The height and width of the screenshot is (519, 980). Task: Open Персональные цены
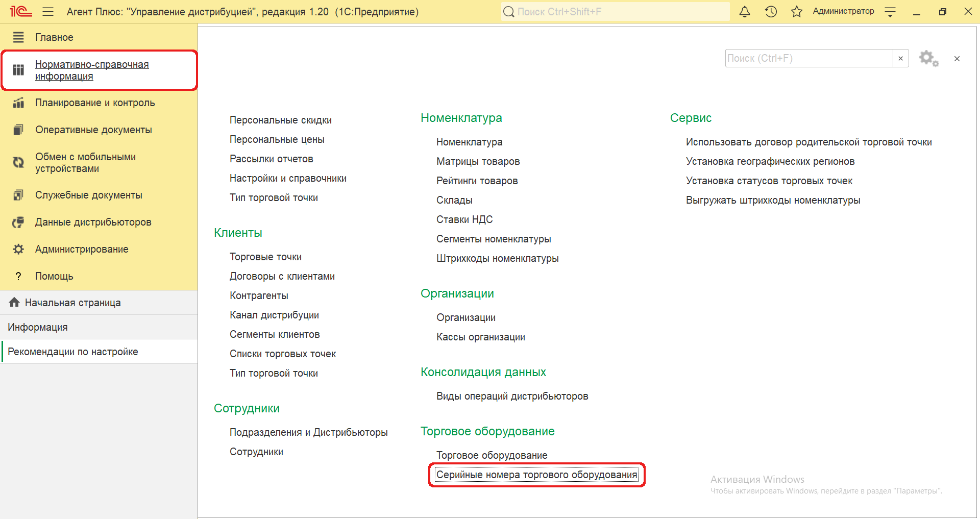click(277, 139)
